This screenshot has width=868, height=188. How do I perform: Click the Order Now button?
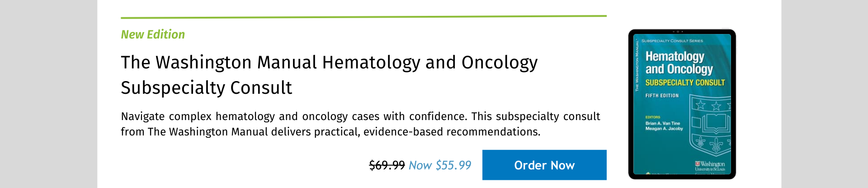tap(544, 165)
